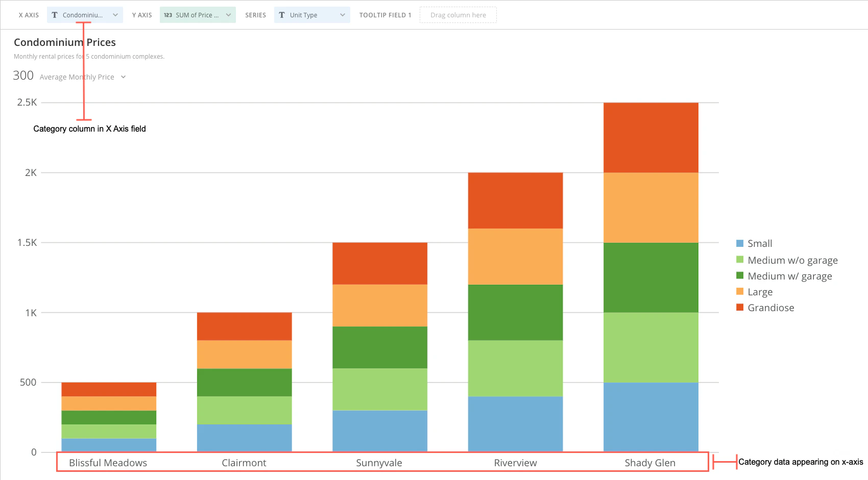Click the 'Clairmont' x-axis label
Screen dimensions: 868x480
244,463
